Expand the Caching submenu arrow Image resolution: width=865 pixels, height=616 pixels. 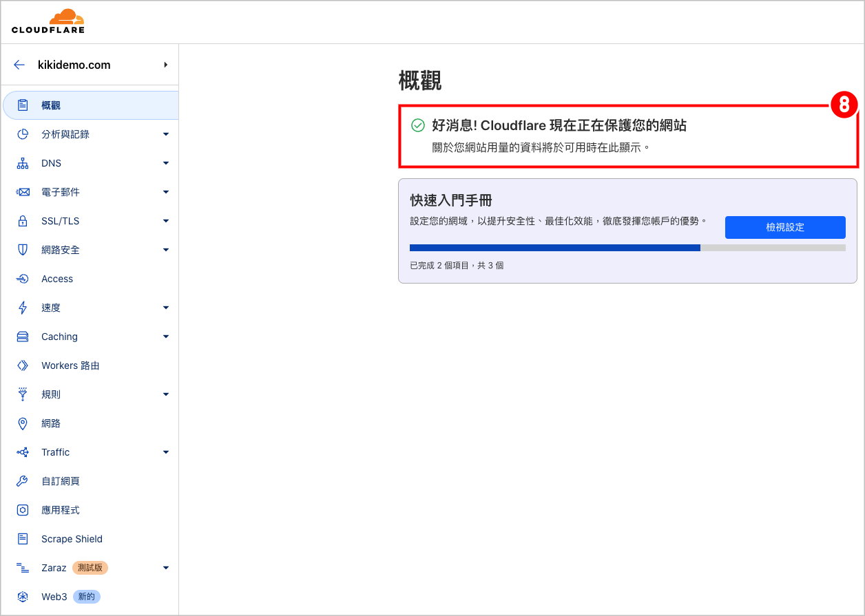point(166,337)
